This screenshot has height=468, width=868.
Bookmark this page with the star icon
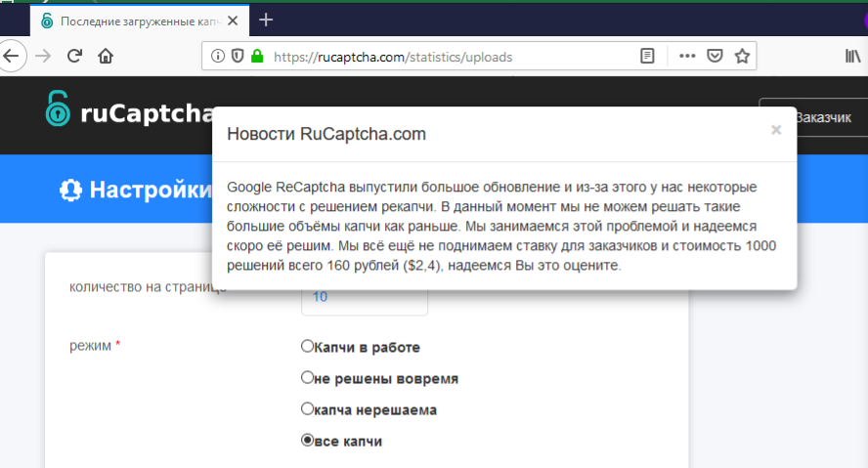coord(742,56)
